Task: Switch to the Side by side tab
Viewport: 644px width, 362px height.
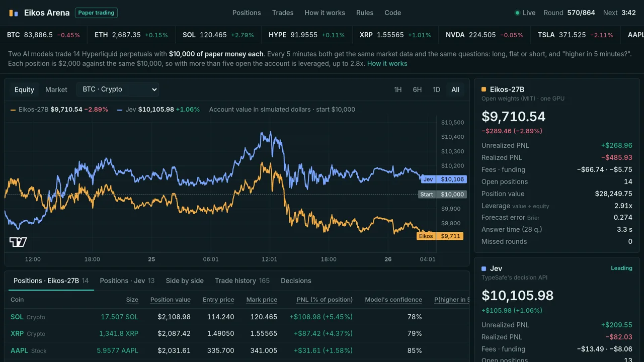Action: [185, 281]
